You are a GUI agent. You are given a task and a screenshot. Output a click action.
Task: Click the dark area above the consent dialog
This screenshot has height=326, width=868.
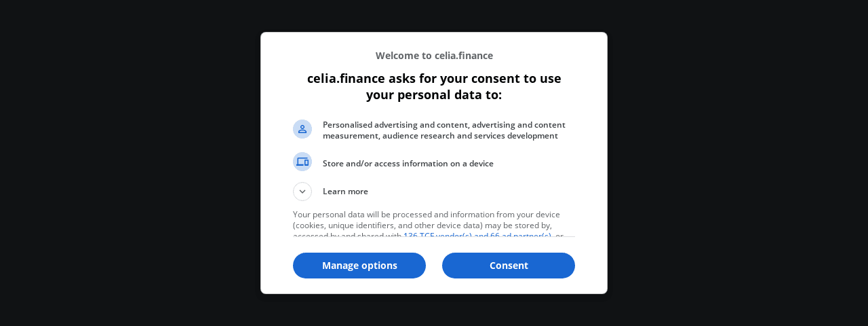pyautogui.click(x=434, y=15)
